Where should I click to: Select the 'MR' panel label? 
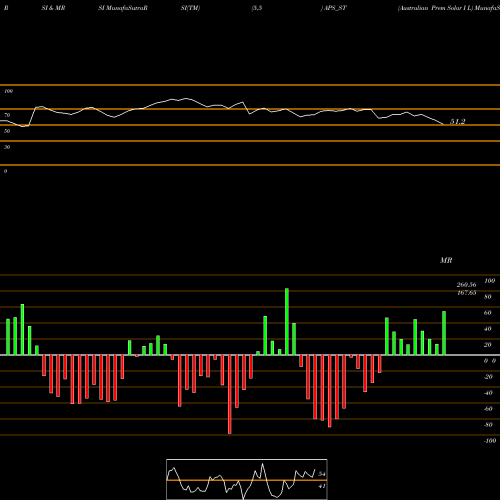click(446, 260)
